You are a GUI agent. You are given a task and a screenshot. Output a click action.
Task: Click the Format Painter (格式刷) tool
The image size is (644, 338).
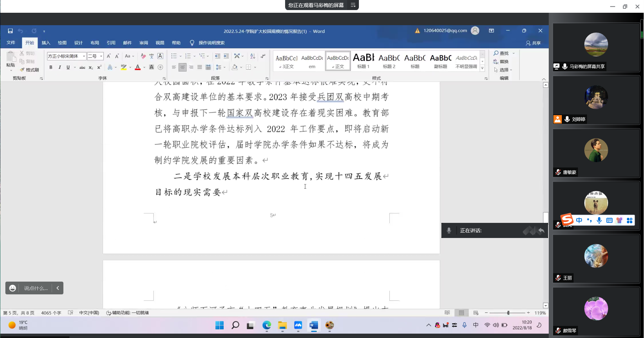coord(30,70)
